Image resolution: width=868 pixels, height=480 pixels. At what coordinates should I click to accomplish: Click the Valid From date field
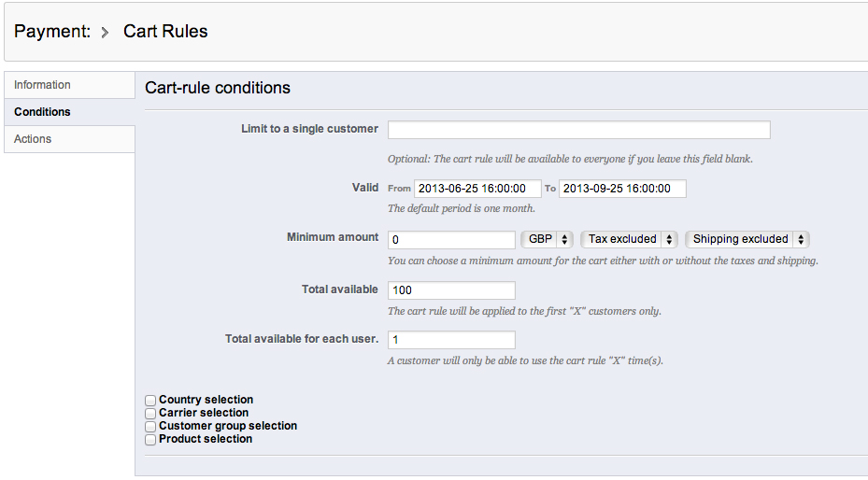click(x=477, y=189)
